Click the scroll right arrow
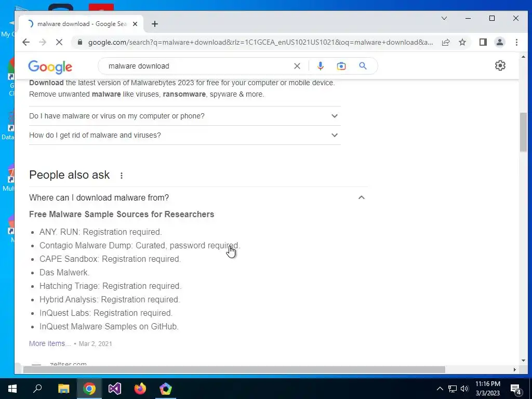This screenshot has height=399, width=532. 515,369
